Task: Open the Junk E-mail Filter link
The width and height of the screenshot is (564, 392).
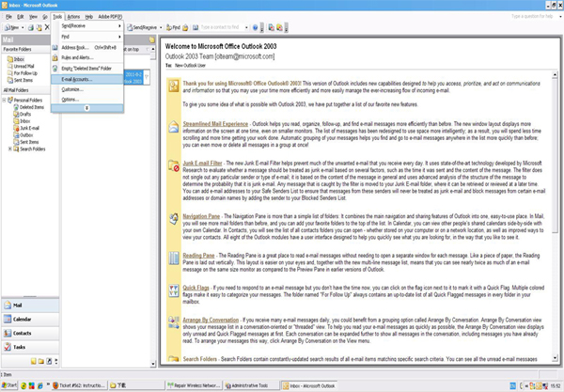Action: pos(202,163)
